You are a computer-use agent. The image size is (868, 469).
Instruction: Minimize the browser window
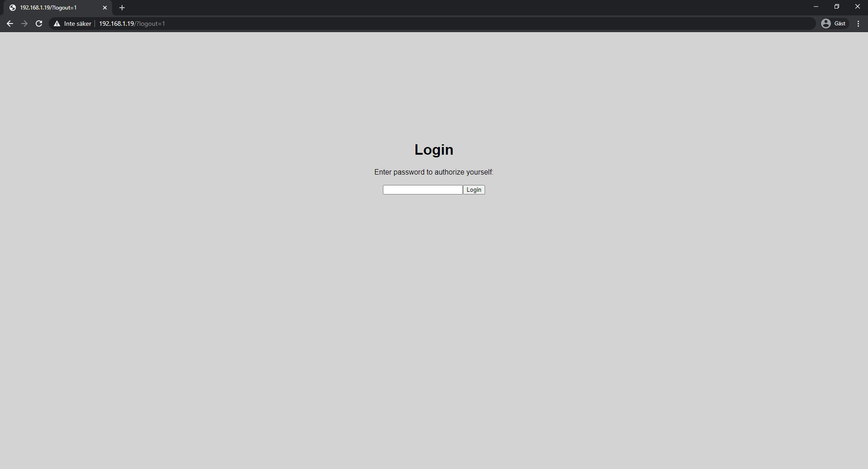(816, 7)
